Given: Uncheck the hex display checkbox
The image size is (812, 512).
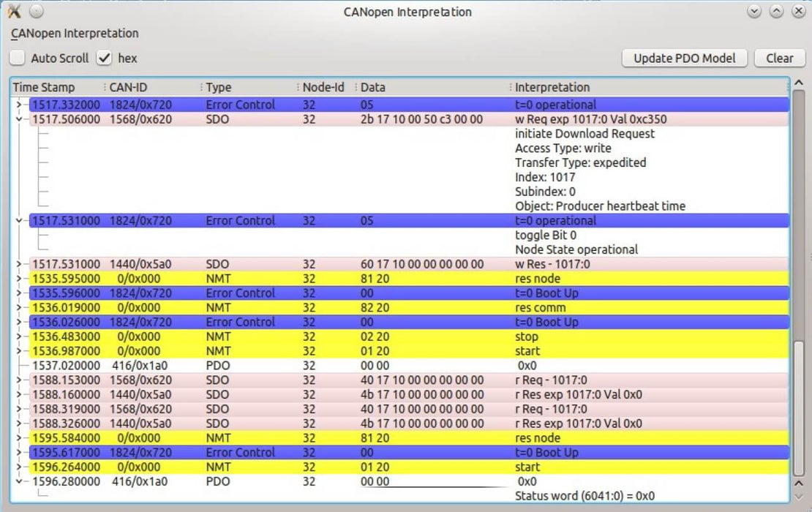Looking at the screenshot, I should tap(105, 59).
